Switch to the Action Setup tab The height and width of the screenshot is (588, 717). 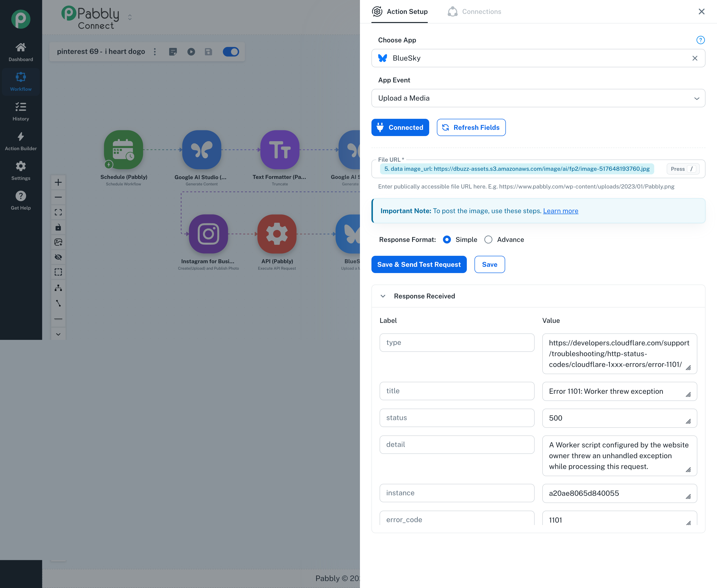[x=399, y=11]
